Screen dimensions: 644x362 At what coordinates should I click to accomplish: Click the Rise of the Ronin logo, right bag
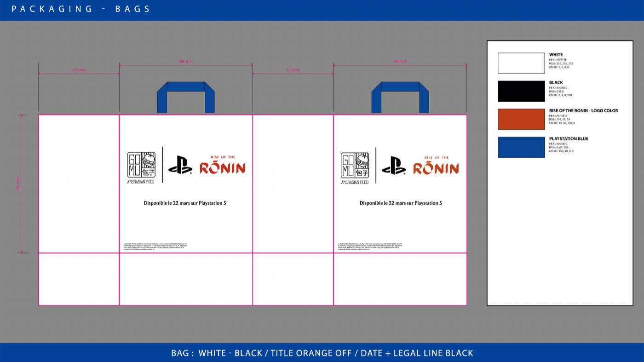436,165
